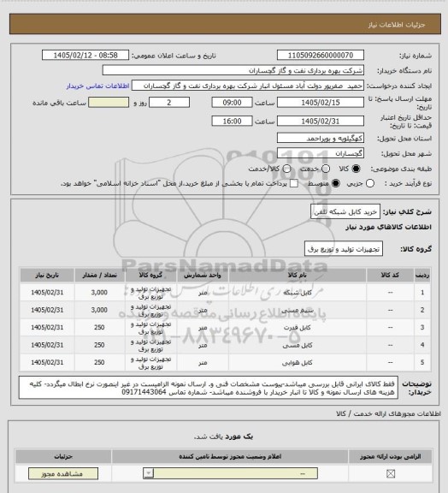This screenshot has height=493, width=448.
Task: Click the empty remaining hours field
Action: tap(109, 103)
